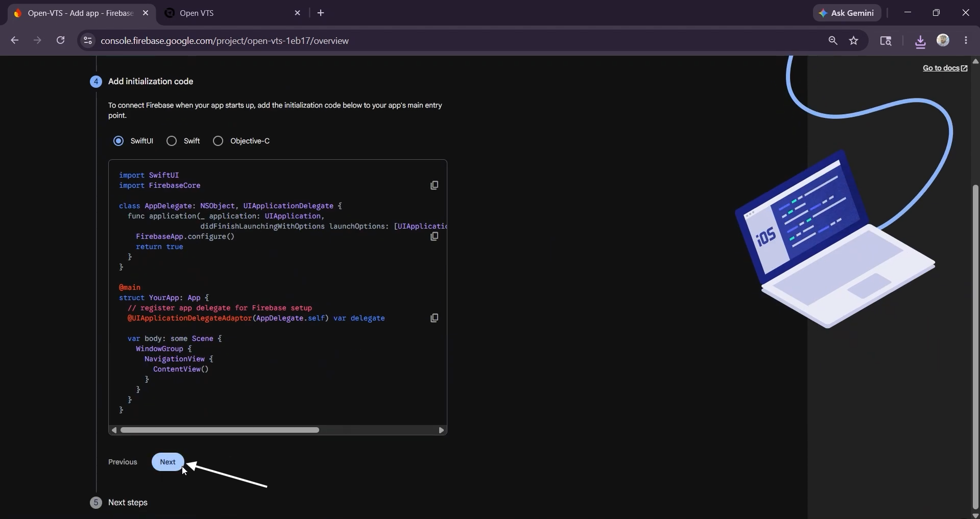
Task: Open the Go to docs link
Action: click(945, 68)
